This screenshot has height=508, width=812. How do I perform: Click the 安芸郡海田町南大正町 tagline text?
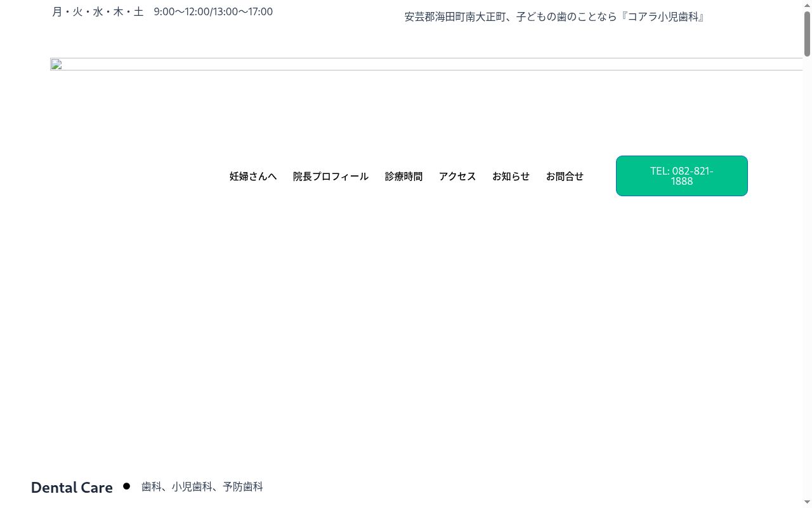[554, 17]
